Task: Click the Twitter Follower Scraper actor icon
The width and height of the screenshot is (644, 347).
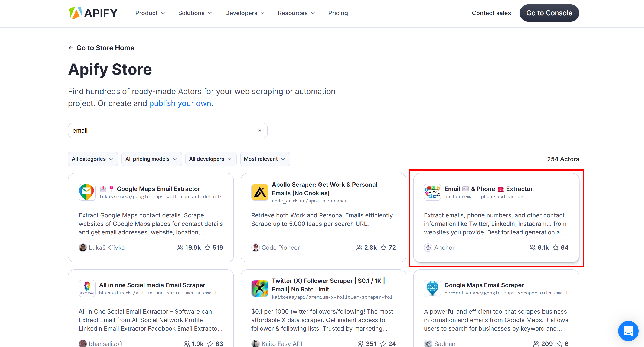Action: pos(259,288)
